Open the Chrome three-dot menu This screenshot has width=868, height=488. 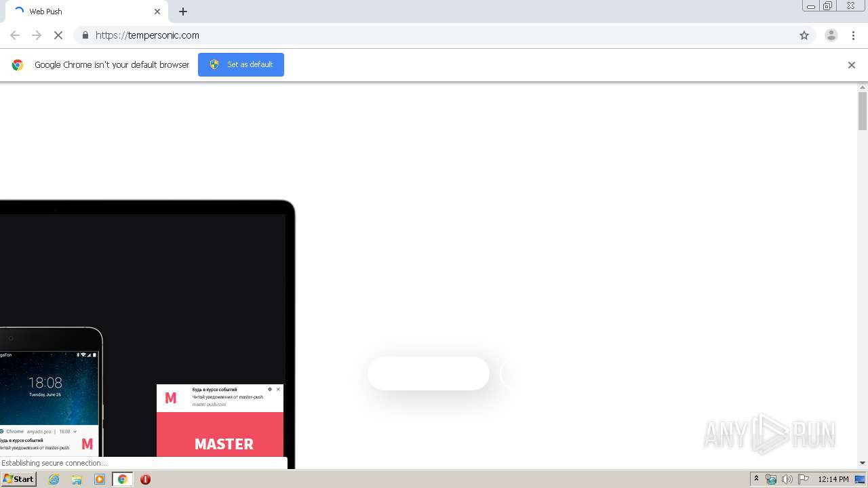tap(854, 35)
